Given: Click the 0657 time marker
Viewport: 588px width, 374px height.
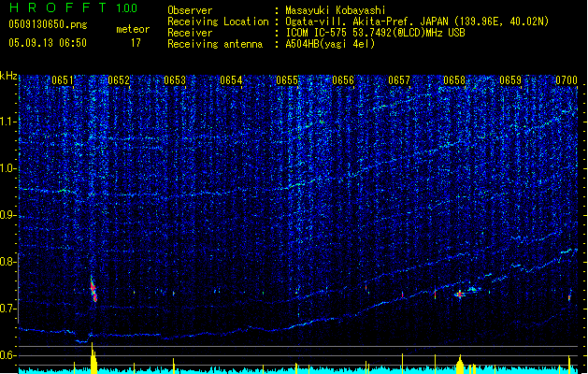Looking at the screenshot, I should pos(399,80).
